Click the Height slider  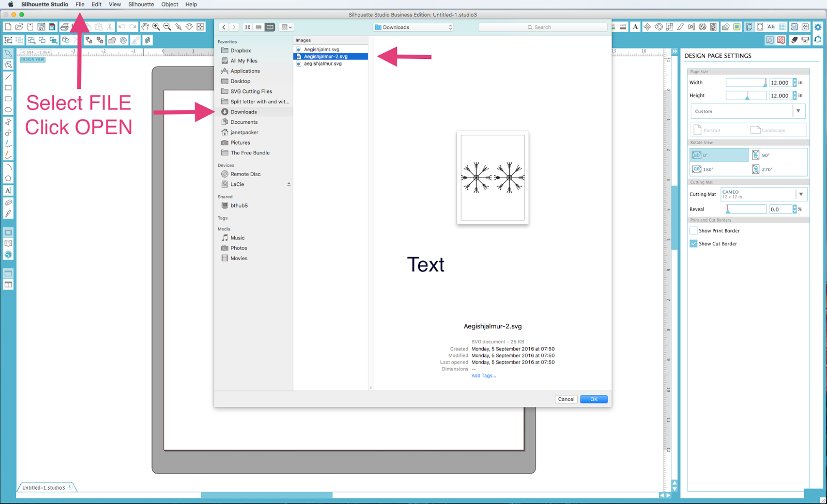click(746, 96)
